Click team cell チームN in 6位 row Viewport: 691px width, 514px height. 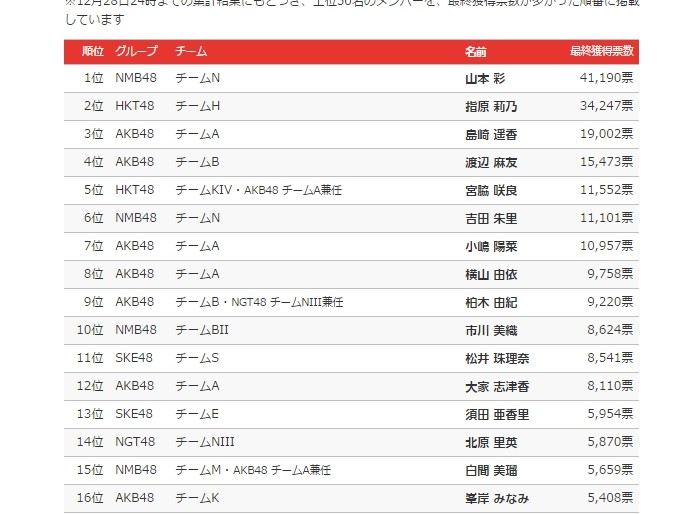pyautogui.click(x=197, y=218)
